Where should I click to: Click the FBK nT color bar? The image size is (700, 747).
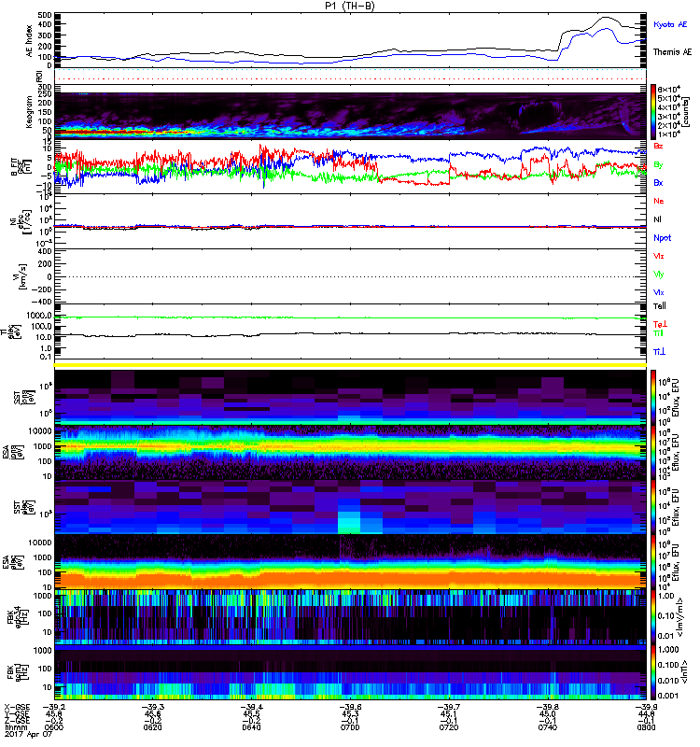click(x=653, y=672)
